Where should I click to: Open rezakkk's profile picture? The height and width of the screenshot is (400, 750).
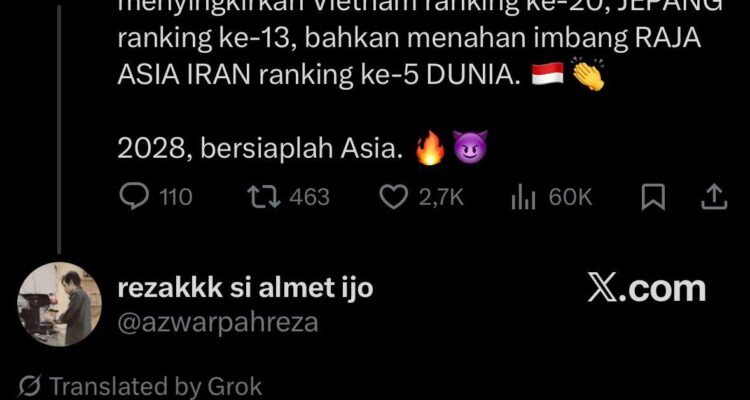click(x=59, y=304)
